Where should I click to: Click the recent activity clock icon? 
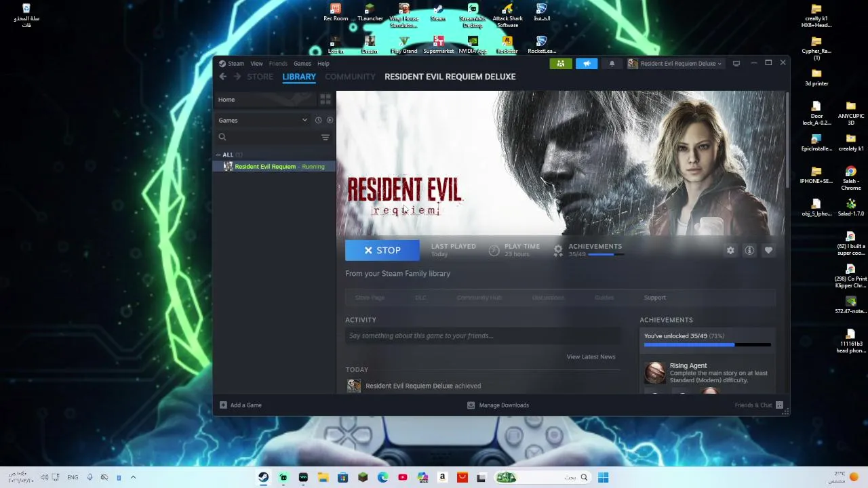[x=318, y=120]
